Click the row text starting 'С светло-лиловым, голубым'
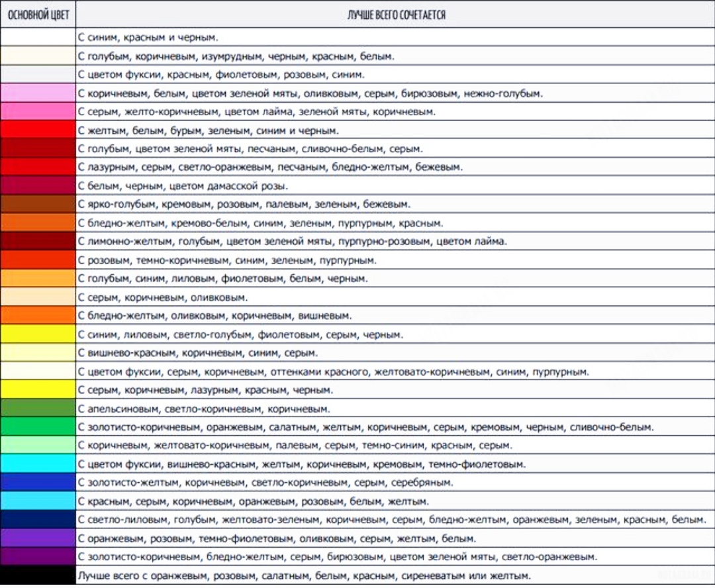 (392, 520)
